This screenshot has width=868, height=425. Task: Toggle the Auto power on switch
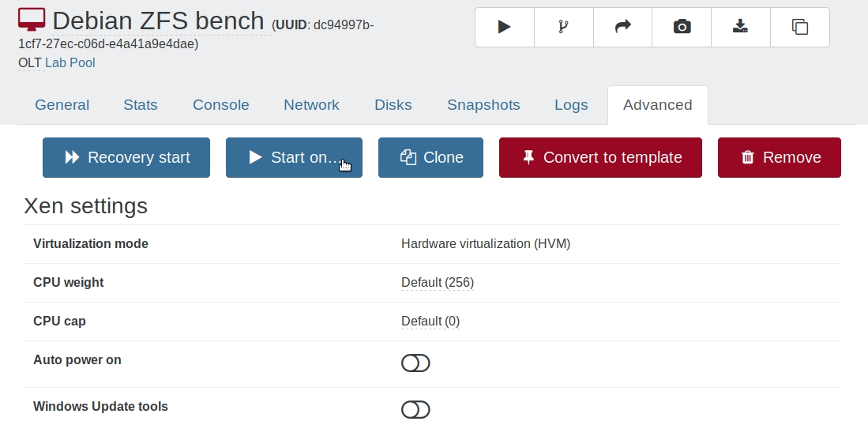pos(415,363)
